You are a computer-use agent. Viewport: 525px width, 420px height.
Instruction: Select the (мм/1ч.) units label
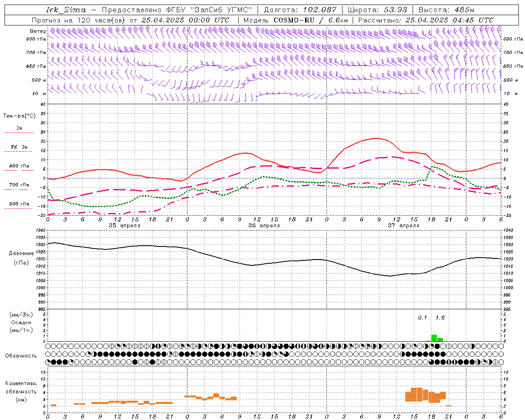click(21, 330)
